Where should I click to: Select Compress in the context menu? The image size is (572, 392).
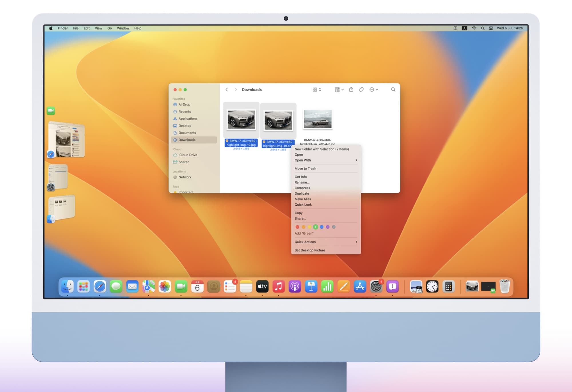tap(302, 188)
